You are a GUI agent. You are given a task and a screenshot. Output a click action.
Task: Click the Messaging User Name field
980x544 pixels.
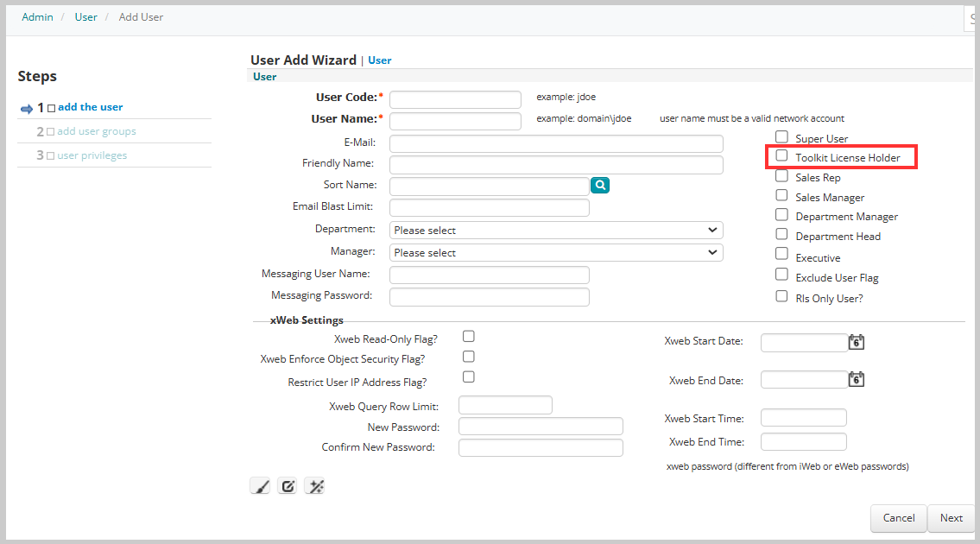click(490, 275)
